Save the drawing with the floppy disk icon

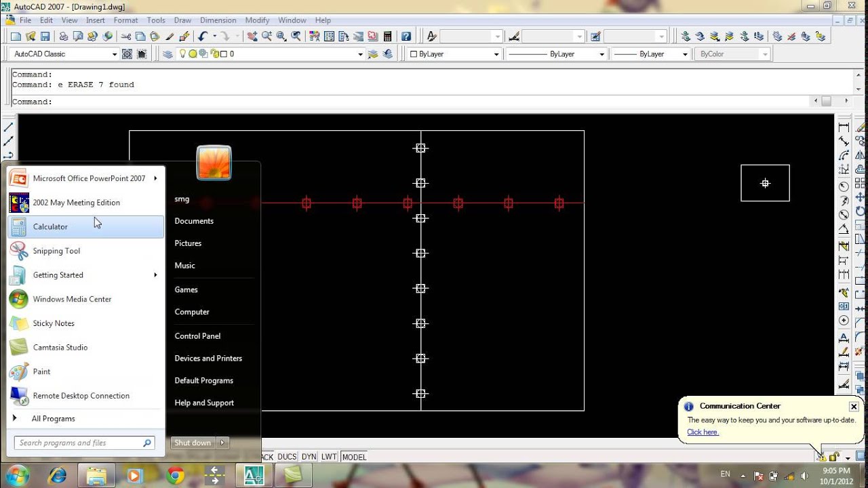(45, 37)
